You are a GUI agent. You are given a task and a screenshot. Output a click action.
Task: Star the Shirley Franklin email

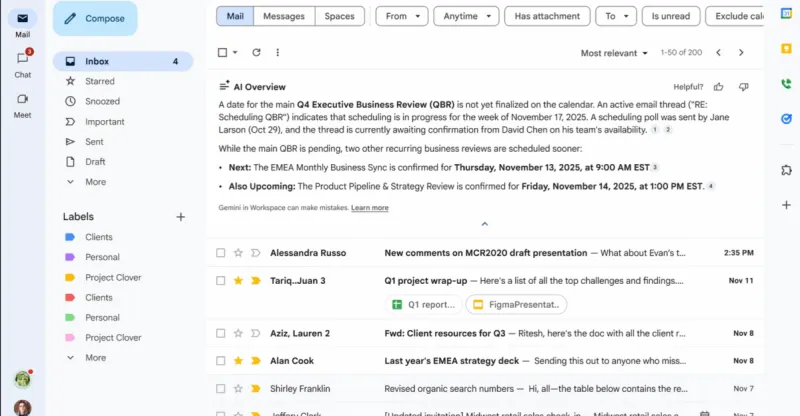[x=238, y=389]
